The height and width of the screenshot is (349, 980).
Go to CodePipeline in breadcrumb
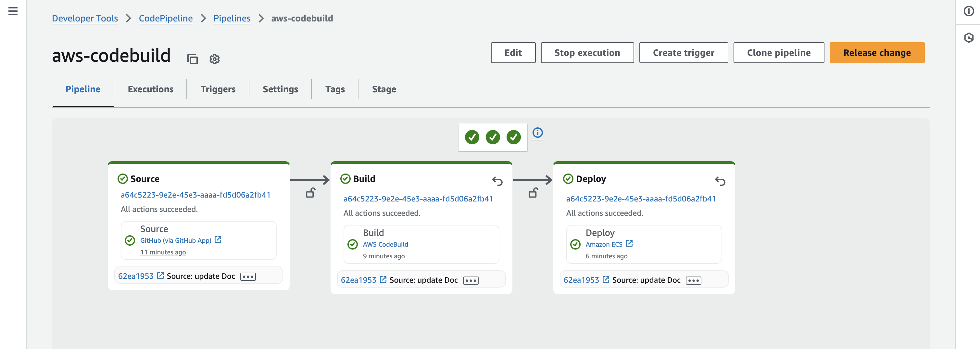coord(166,18)
